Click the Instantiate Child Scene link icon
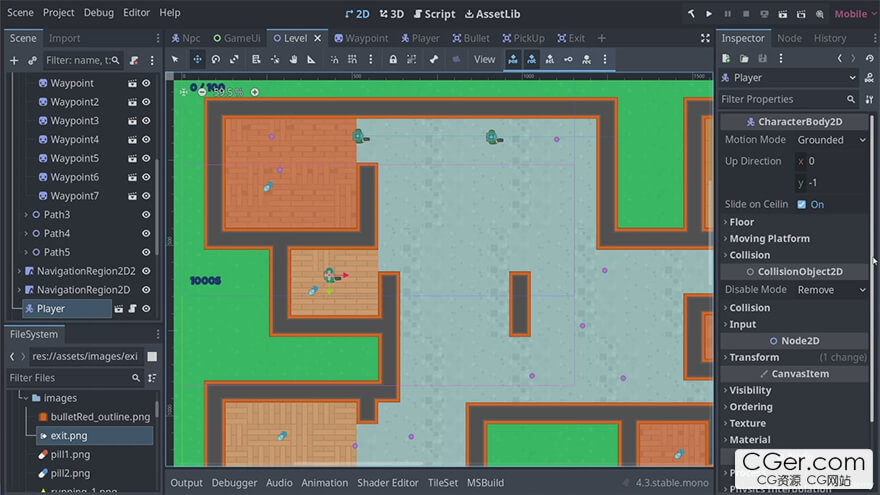Image resolution: width=880 pixels, height=495 pixels. [x=33, y=60]
